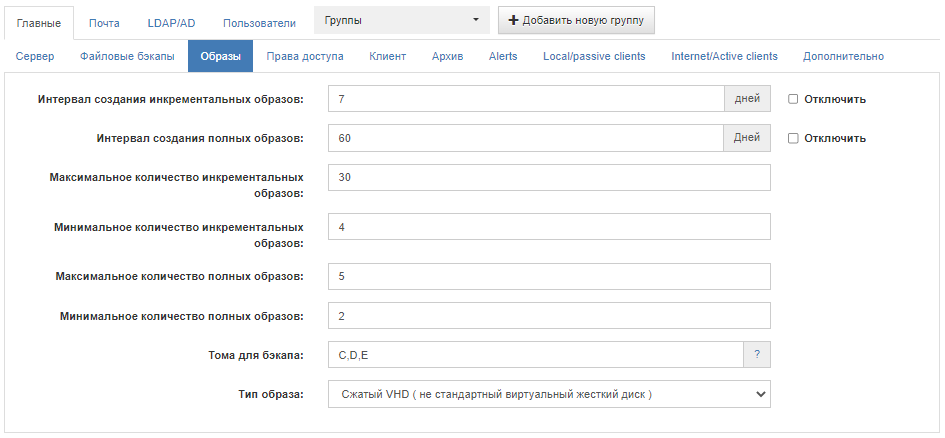Go to the Файловые бэкапы sub-tab
The image size is (945, 438).
(127, 56)
